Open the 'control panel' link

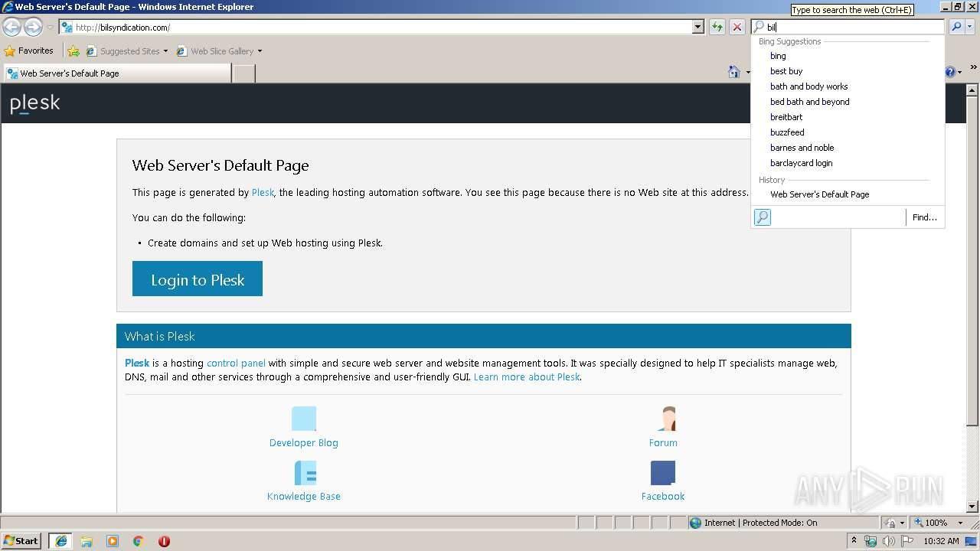tap(236, 364)
